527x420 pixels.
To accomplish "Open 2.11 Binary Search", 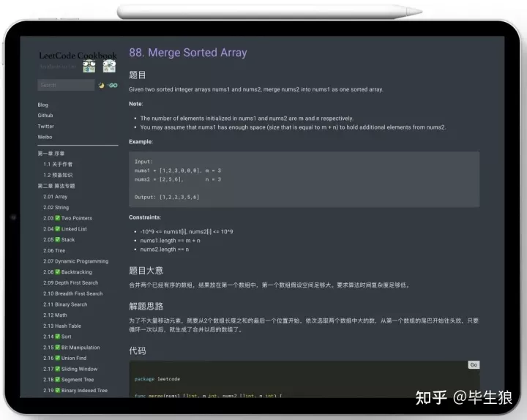I will pos(65,304).
